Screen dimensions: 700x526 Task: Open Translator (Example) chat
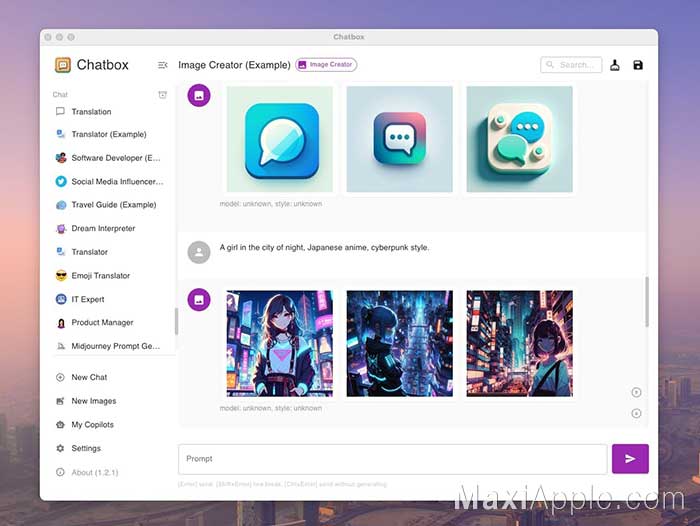[x=110, y=134]
